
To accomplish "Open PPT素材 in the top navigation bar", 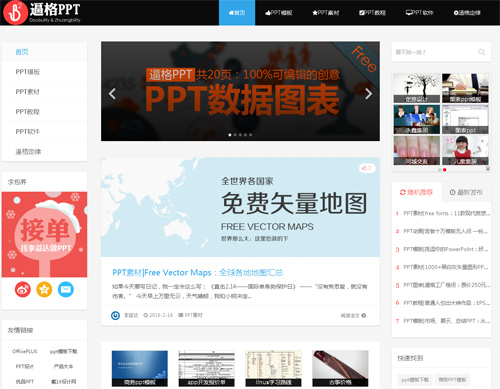I will (x=326, y=13).
